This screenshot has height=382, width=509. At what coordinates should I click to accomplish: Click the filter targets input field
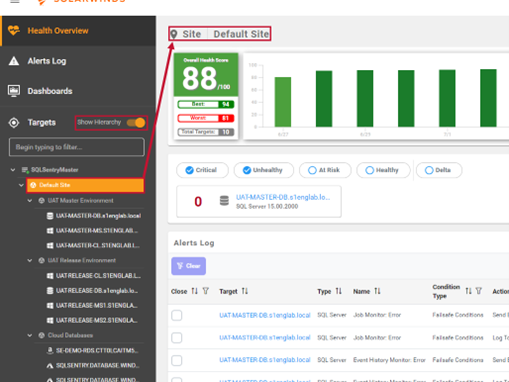(x=77, y=147)
